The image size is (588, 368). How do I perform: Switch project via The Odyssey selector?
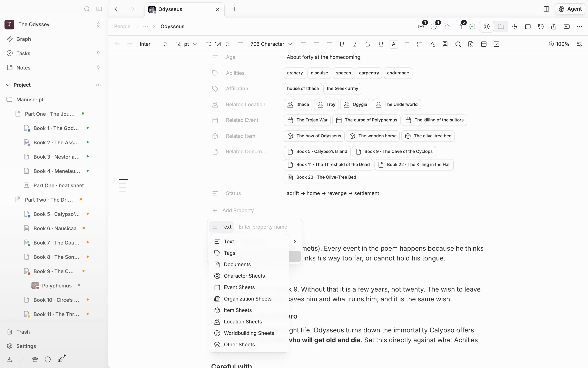tap(53, 24)
